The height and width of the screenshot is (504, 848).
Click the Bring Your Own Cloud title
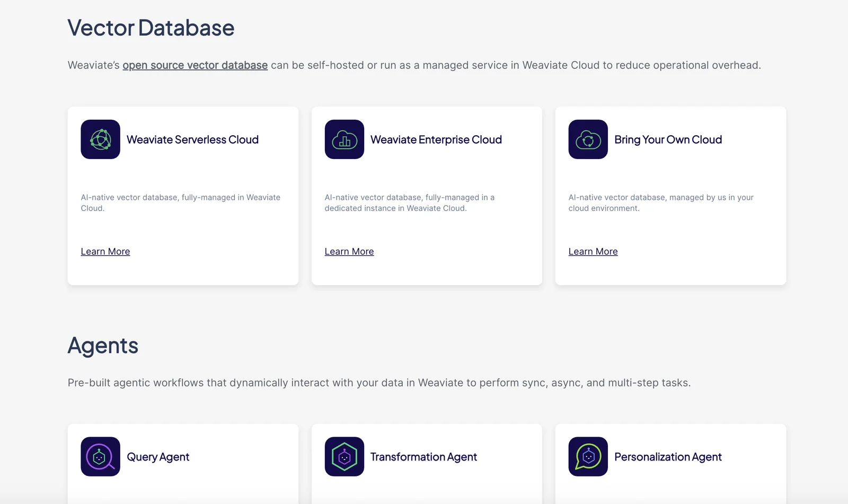point(668,140)
